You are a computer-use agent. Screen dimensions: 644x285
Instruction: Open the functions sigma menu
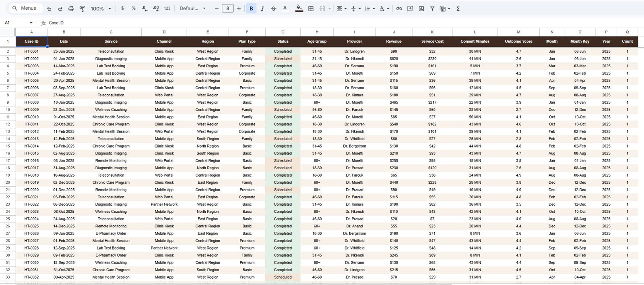tap(458, 8)
